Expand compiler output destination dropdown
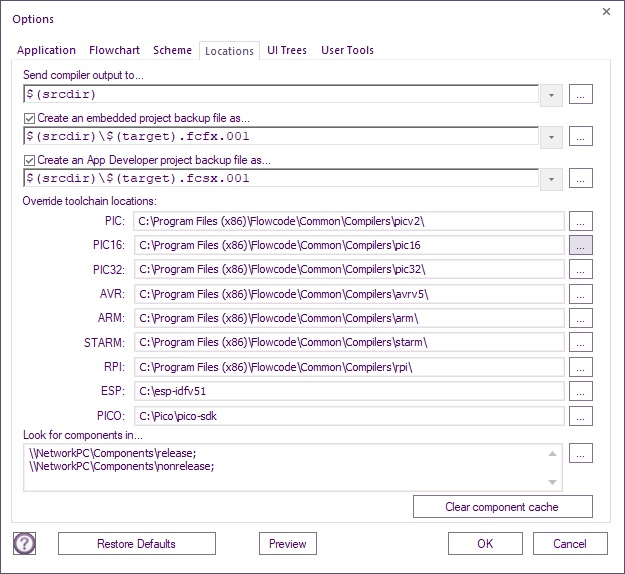This screenshot has height=574, width=625. pos(551,95)
